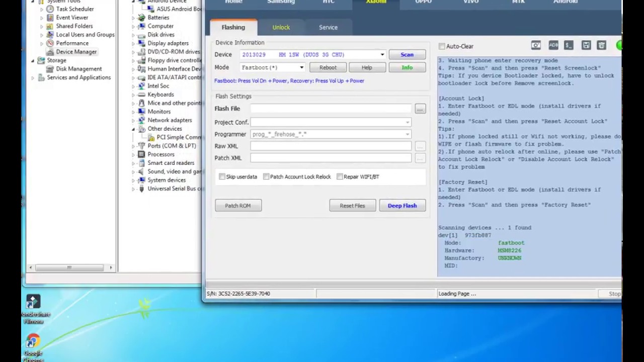Click the Help button
The height and width of the screenshot is (362, 644).
[367, 67]
